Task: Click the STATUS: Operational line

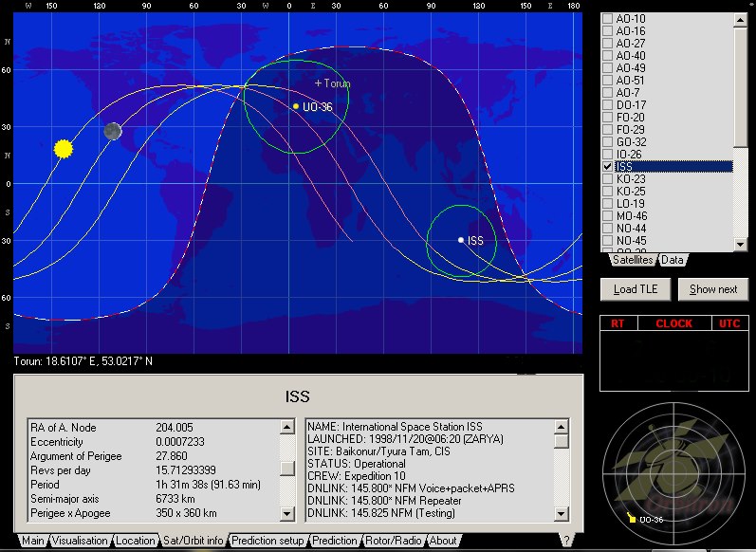Action: pyautogui.click(x=357, y=464)
